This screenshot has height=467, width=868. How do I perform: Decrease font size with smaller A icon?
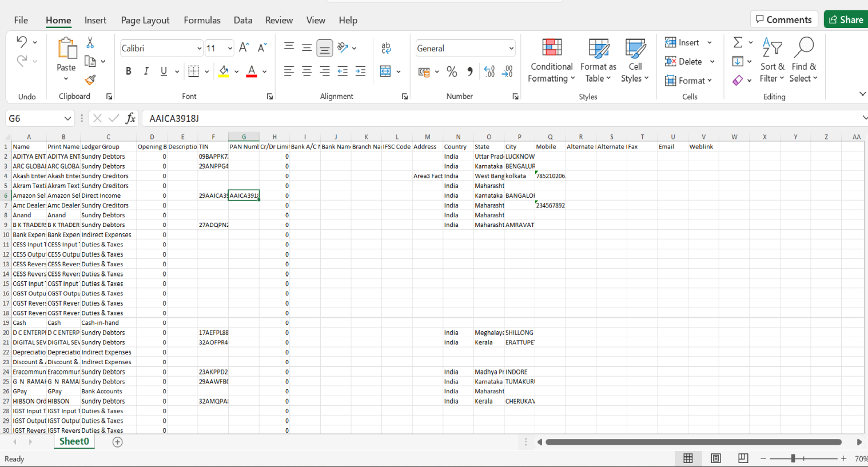pyautogui.click(x=262, y=48)
